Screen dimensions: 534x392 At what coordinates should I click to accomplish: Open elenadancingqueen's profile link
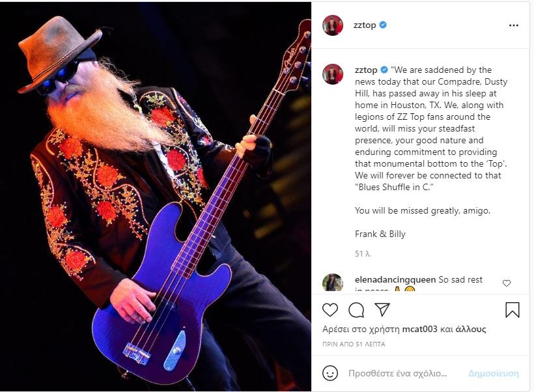(395, 279)
